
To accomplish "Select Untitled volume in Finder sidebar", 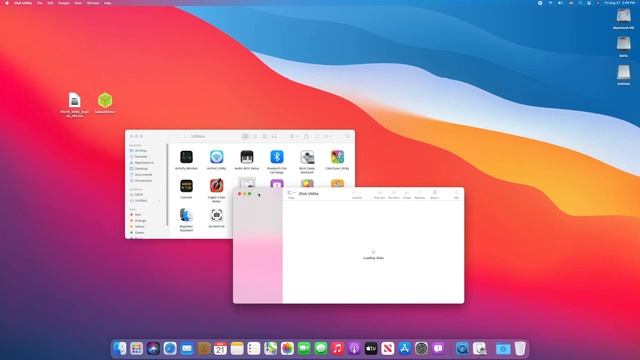I will [x=141, y=201].
